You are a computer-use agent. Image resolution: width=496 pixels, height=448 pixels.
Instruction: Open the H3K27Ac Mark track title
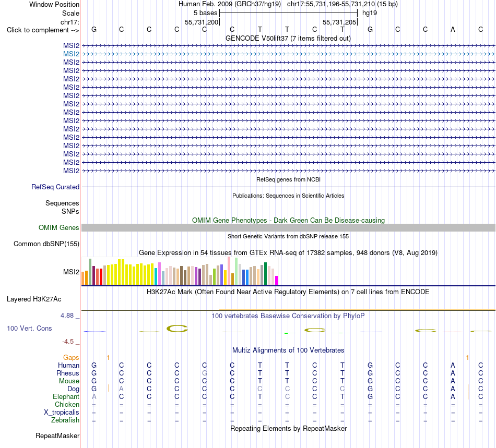[288, 292]
